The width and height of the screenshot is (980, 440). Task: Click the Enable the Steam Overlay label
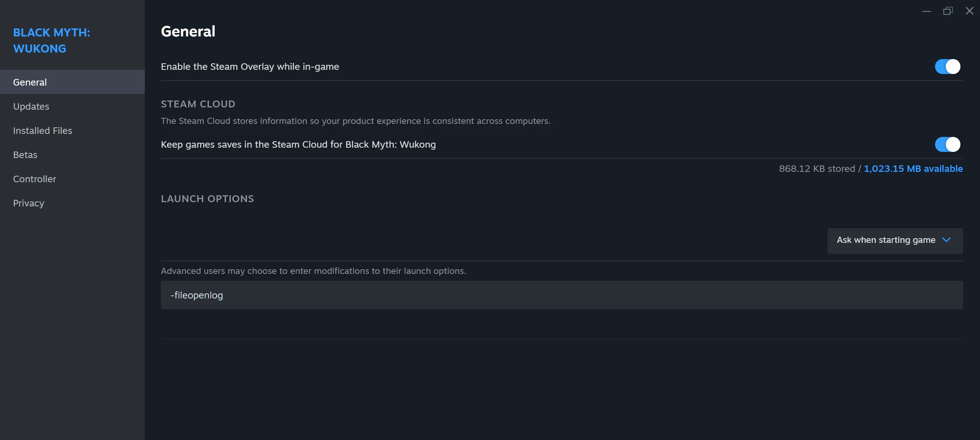(250, 67)
